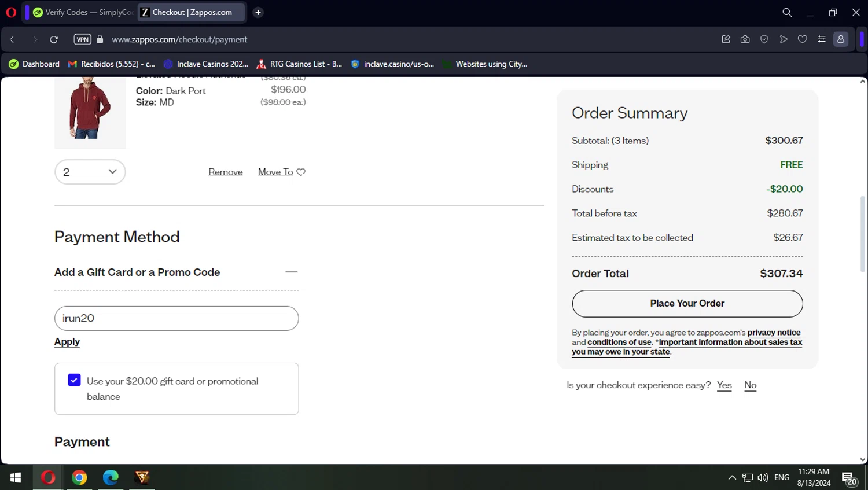Image resolution: width=868 pixels, height=490 pixels.
Task: Click the site padlock security icon
Action: pos(100,39)
